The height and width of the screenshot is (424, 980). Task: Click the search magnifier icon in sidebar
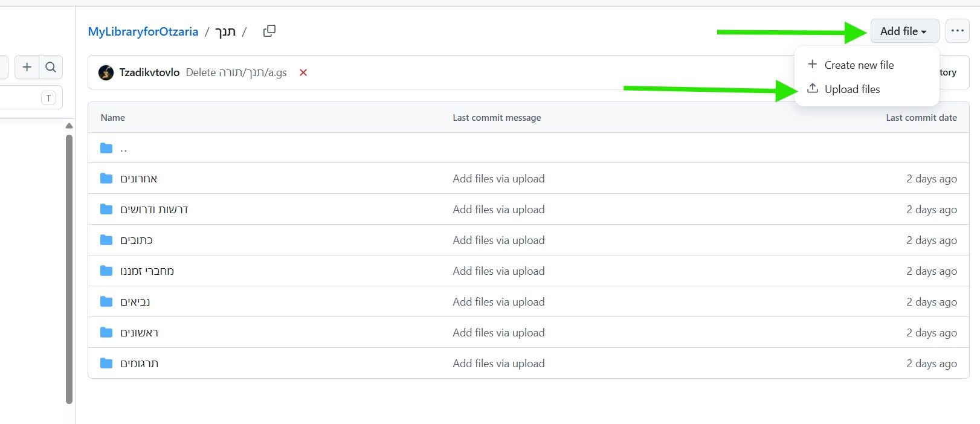(x=51, y=67)
